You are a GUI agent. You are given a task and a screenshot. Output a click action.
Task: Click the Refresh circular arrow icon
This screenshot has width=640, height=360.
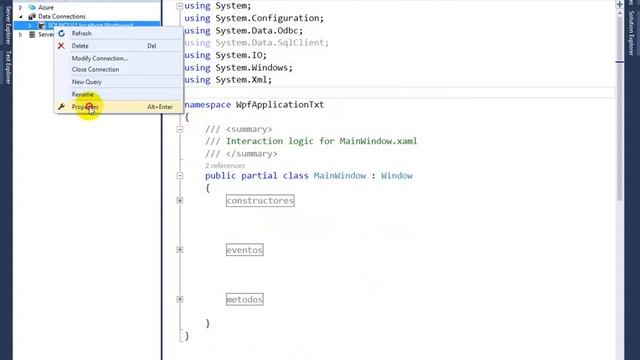pyautogui.click(x=61, y=33)
